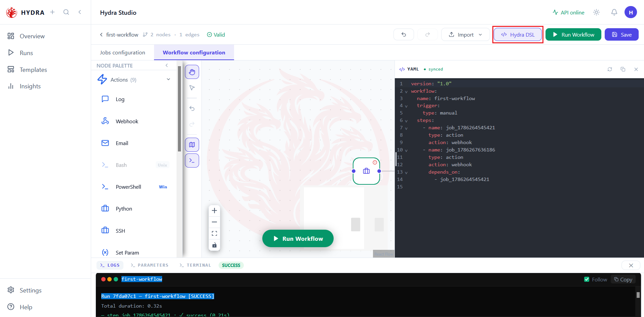Screen dimensions: 644x317
Task: Open search with the magnifier icon
Action: (66, 12)
